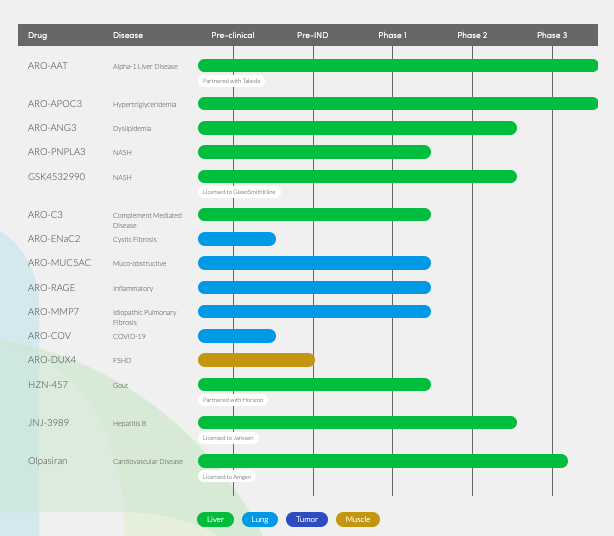This screenshot has width=614, height=536.
Task: Select the Lung legend pill
Action: tap(260, 519)
